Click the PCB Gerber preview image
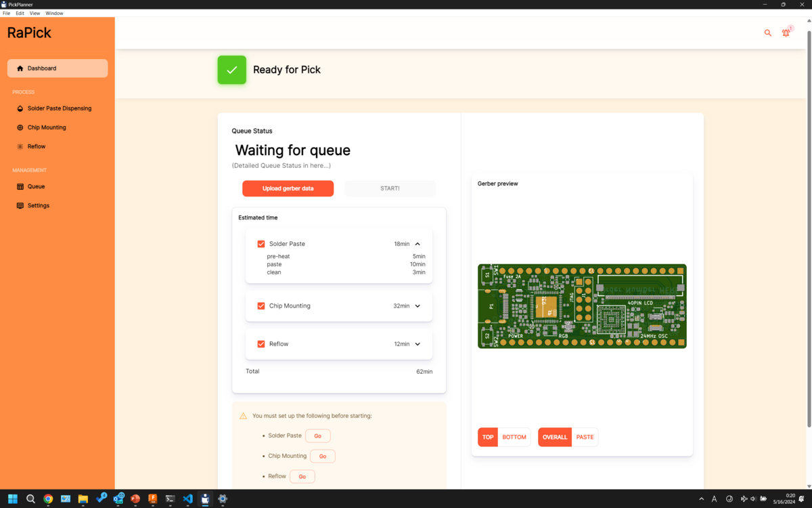 coord(582,306)
